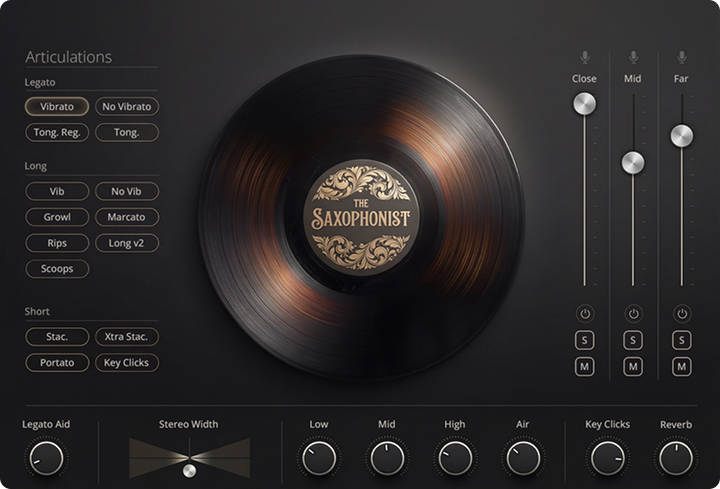Click the Close mic fader handle
The image size is (720, 489).
click(585, 104)
